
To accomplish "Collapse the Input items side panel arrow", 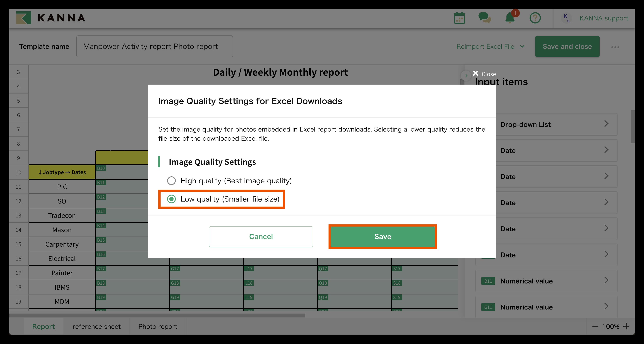I will click(466, 75).
